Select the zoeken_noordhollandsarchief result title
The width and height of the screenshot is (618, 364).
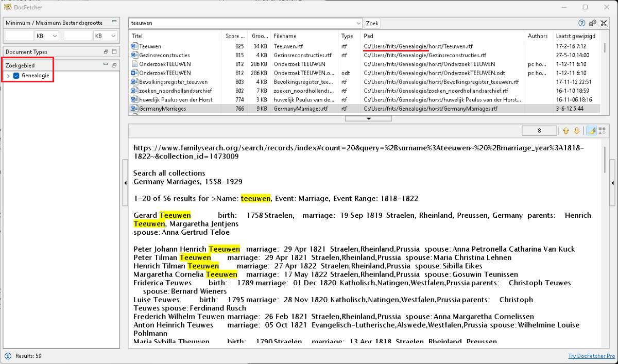[176, 91]
